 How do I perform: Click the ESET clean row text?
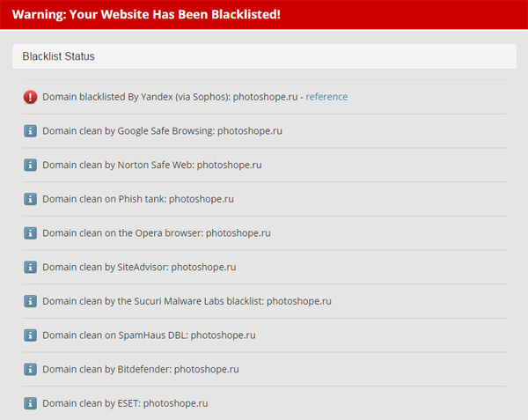(125, 403)
